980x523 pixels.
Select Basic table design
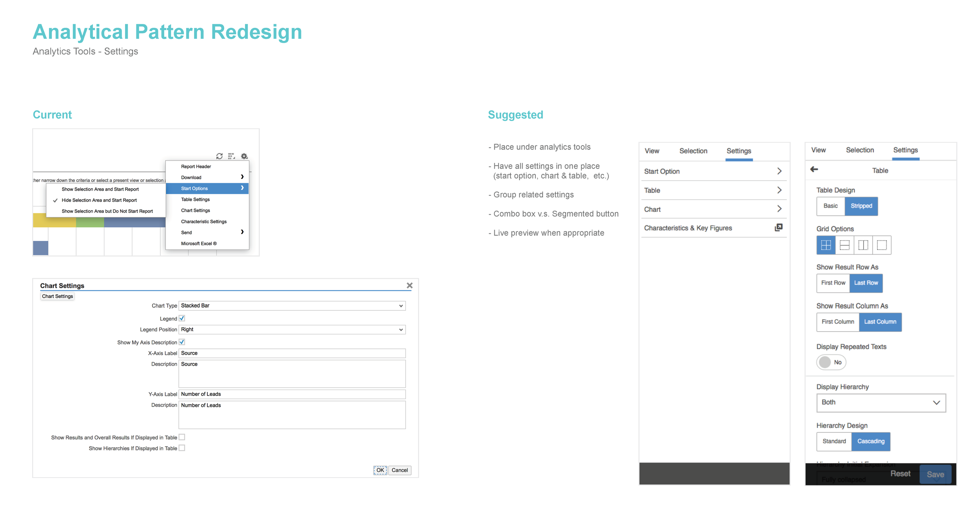[831, 206]
